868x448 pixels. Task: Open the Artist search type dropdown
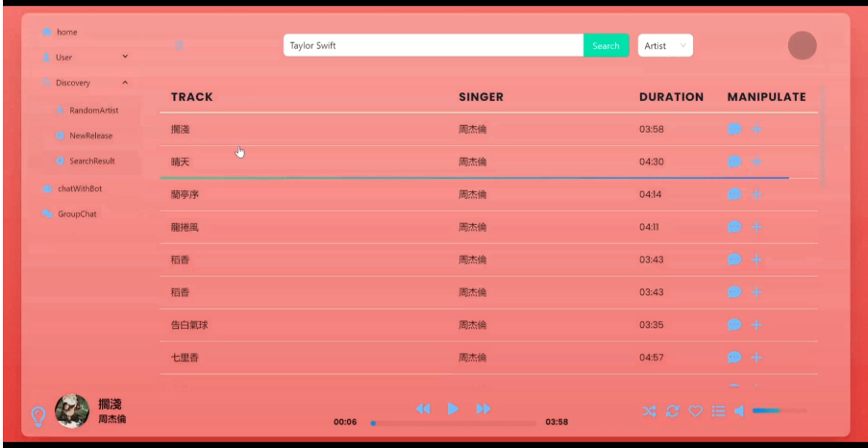665,45
